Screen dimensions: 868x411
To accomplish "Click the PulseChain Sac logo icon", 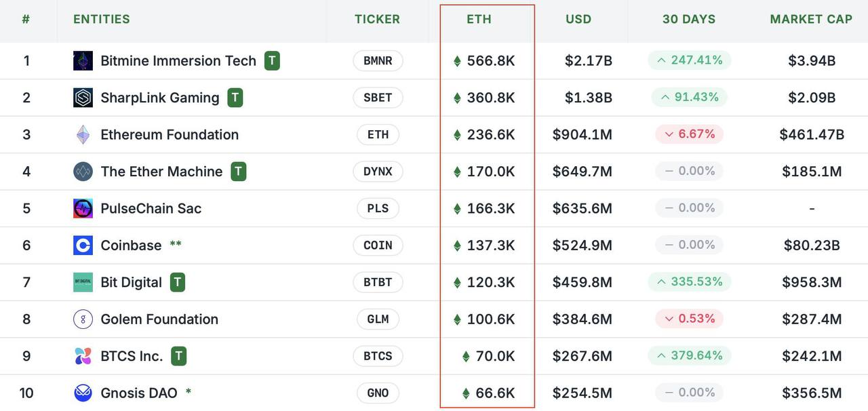I will tap(83, 208).
